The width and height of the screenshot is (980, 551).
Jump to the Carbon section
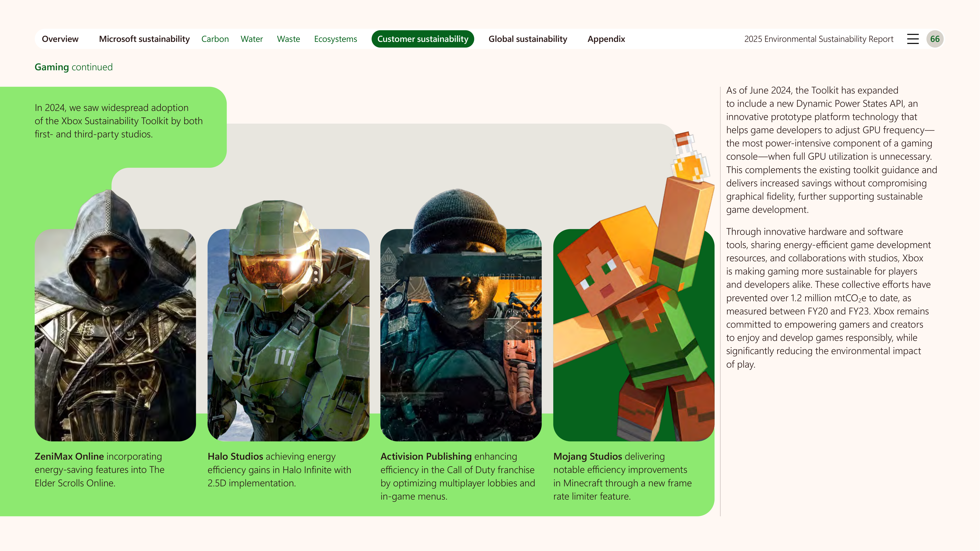tap(215, 39)
